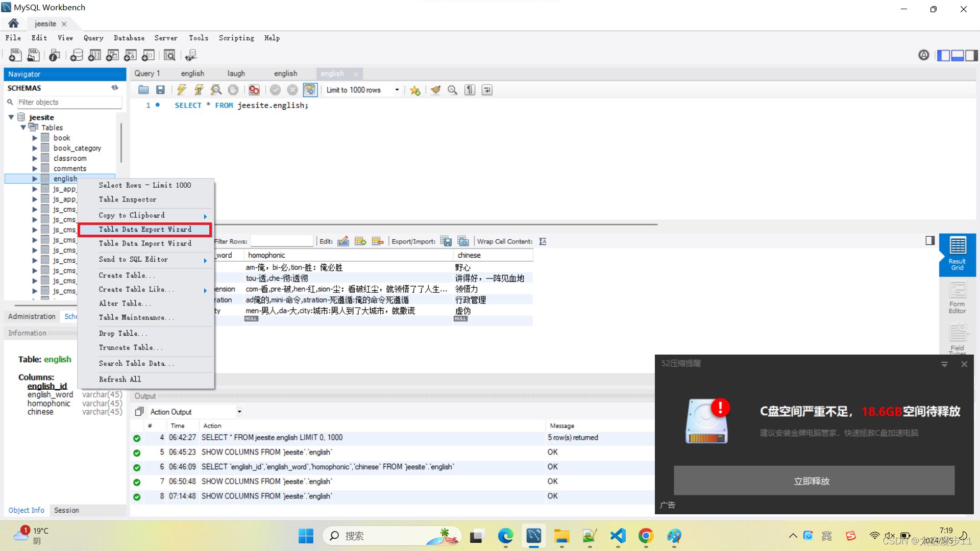Expand the js_cms table tree item
Viewport: 980px width, 551px height.
35,209
